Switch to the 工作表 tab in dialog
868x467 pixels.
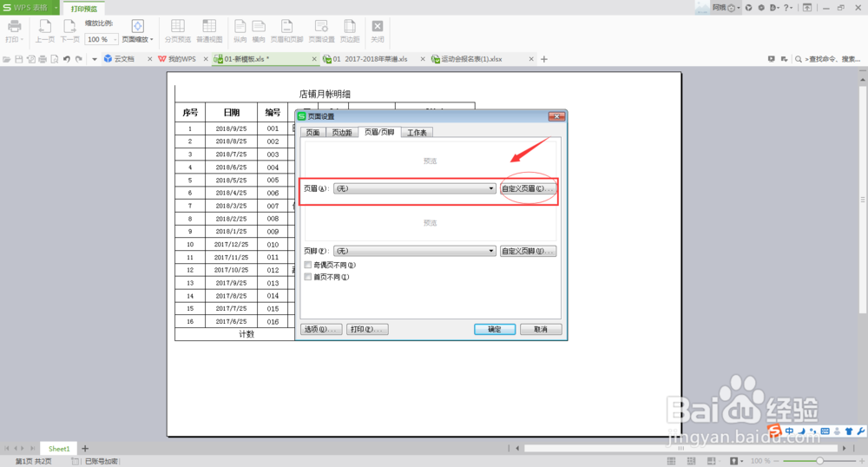click(417, 133)
